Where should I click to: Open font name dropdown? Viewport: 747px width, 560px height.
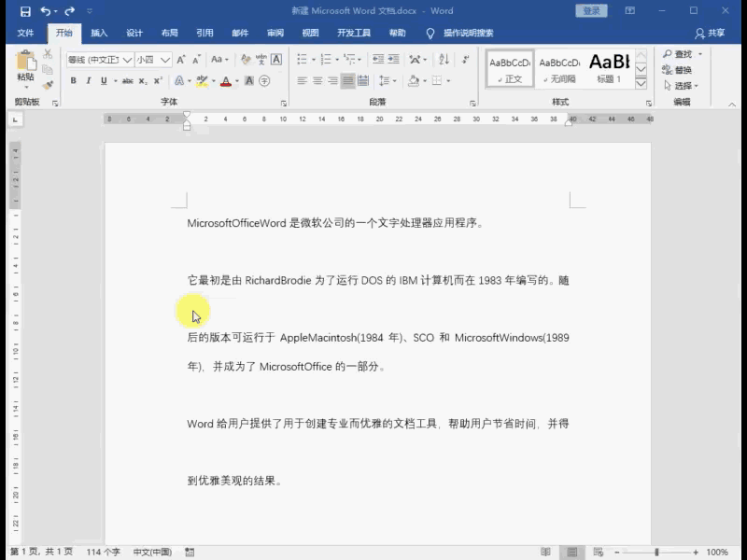click(127, 60)
